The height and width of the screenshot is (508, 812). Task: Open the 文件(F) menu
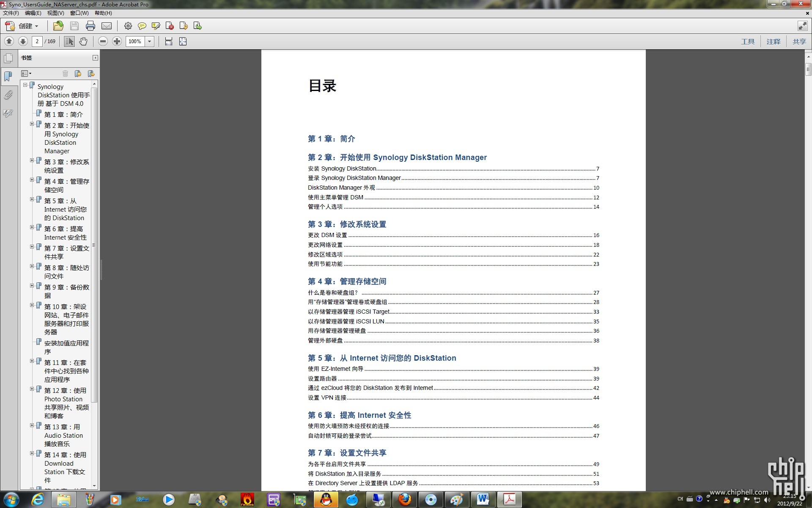[x=11, y=13]
